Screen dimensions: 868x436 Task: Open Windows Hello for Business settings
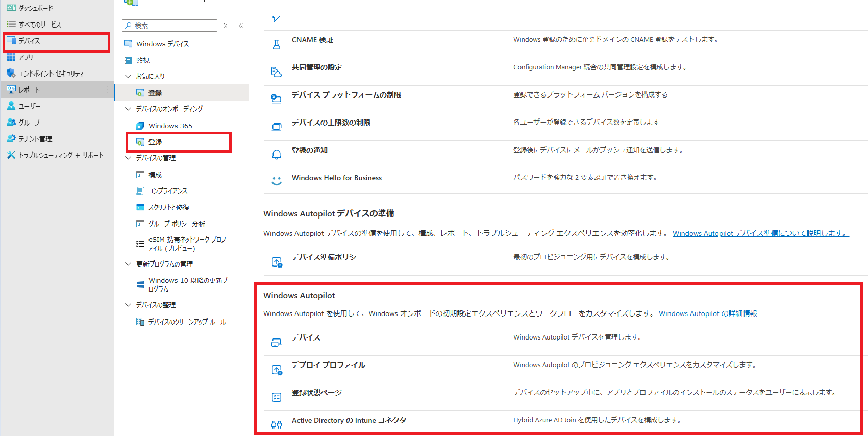337,178
